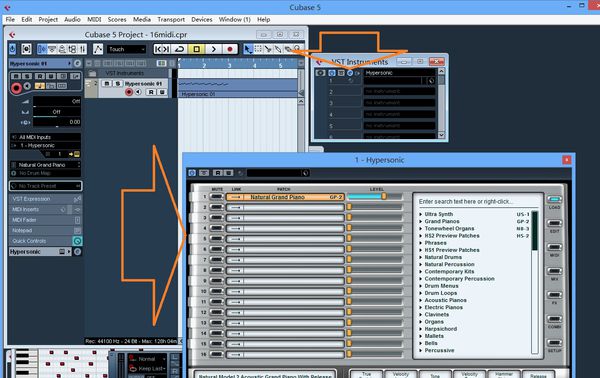Mute Hypersonic channel 1
600x378 pixels.
pyautogui.click(x=217, y=197)
